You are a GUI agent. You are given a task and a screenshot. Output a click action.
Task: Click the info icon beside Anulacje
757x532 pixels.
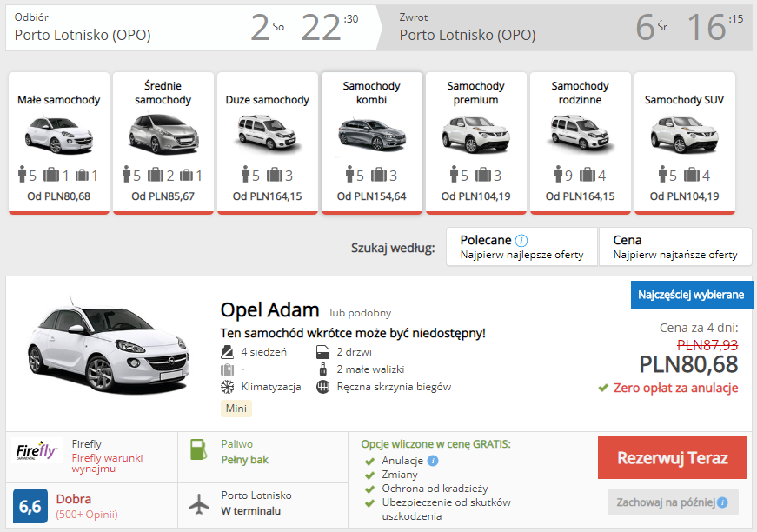click(x=433, y=461)
